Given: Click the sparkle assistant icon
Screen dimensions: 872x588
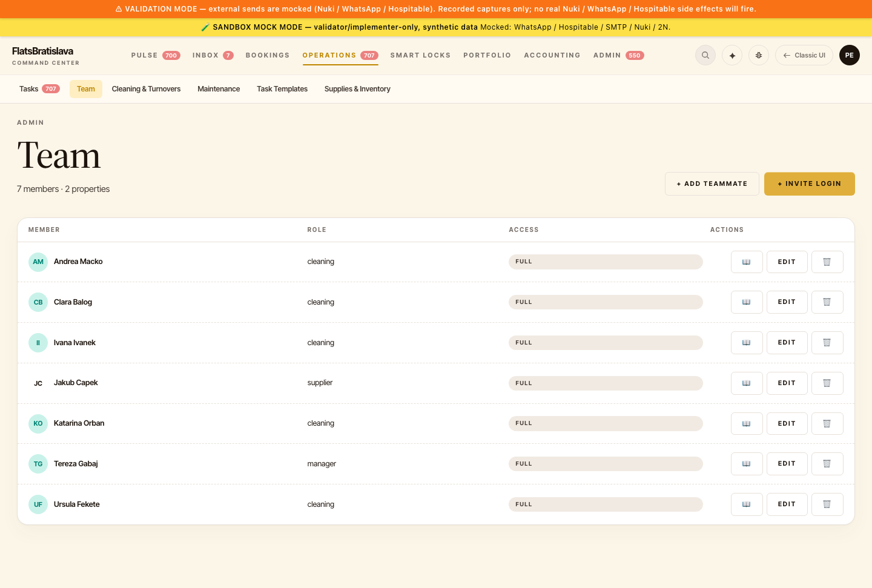Looking at the screenshot, I should click(x=732, y=55).
